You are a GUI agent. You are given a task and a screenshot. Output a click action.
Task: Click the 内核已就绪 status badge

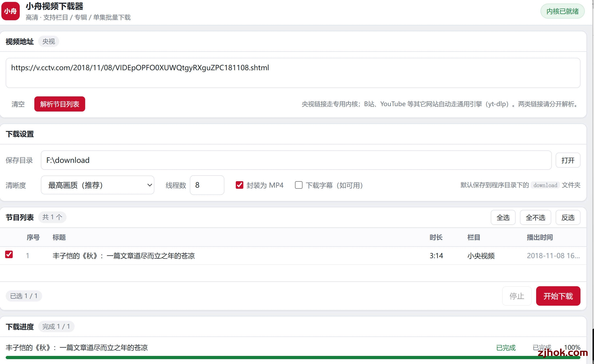point(562,11)
